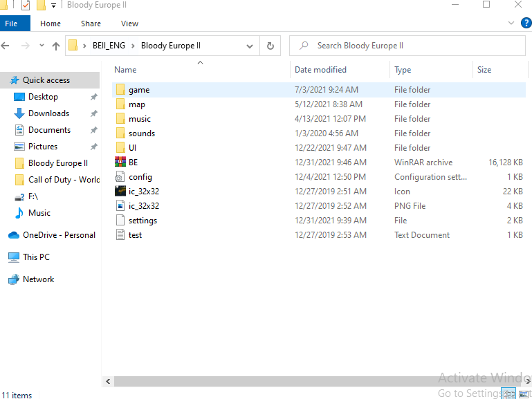Click the Configuration sett... type cell

(430, 177)
